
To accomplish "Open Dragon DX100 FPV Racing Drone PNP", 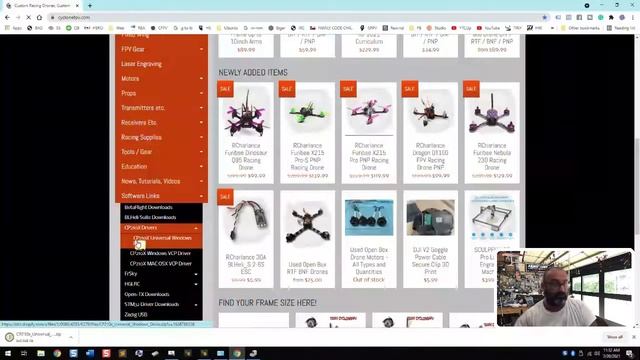I will [x=430, y=133].
